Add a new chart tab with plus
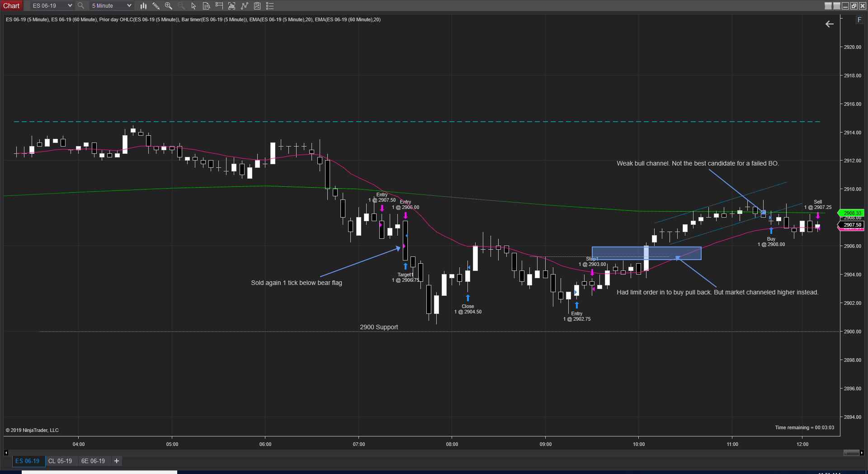868x474 pixels. [117, 461]
